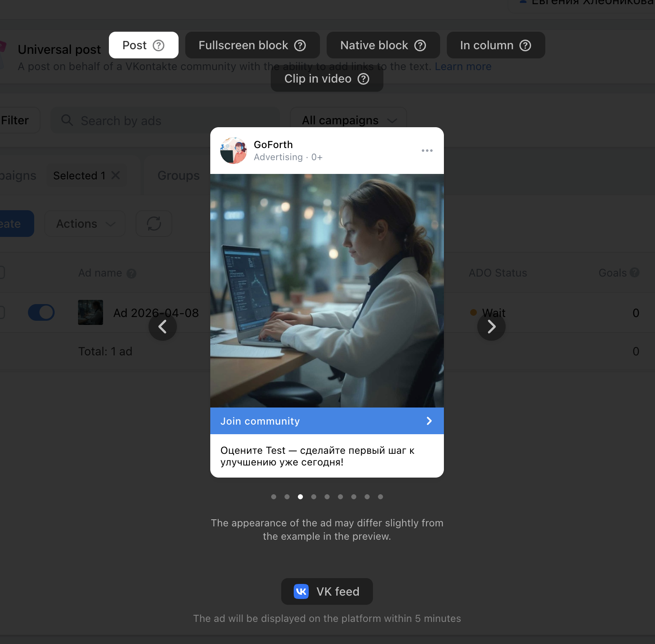Jump to the fifth carousel dot

pyautogui.click(x=327, y=497)
